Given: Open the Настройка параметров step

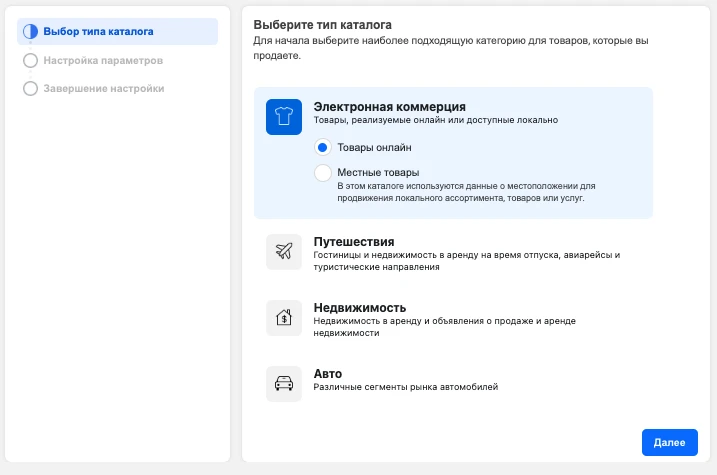Looking at the screenshot, I should pos(103,60).
